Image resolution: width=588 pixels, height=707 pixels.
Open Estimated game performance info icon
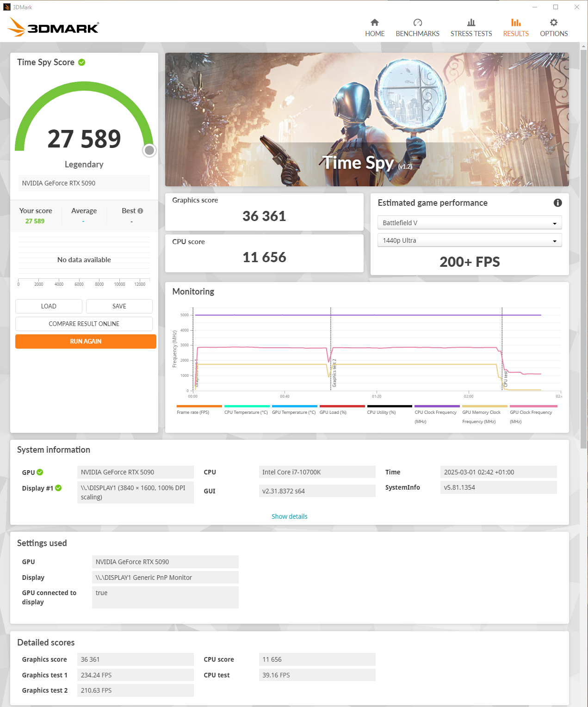click(557, 203)
